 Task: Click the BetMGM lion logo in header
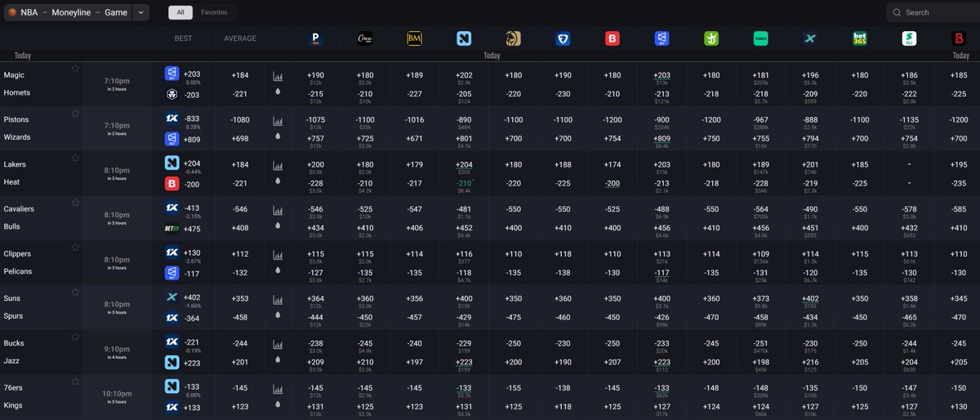click(x=513, y=38)
